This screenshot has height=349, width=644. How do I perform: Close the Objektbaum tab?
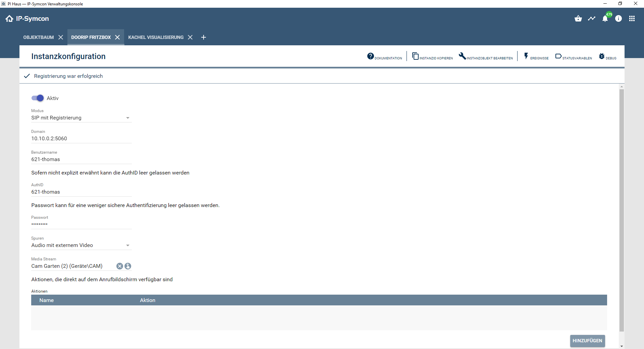[61, 37]
